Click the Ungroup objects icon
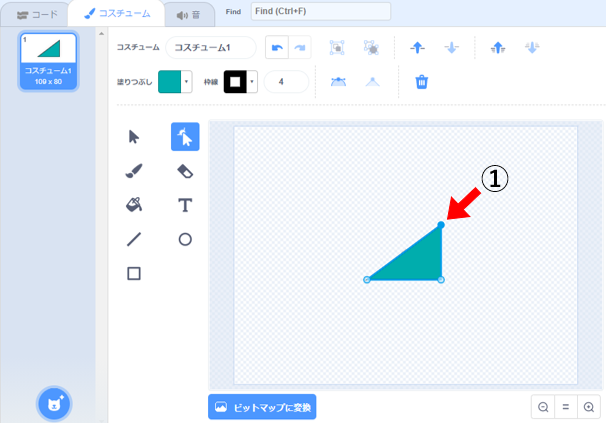Image resolution: width=606 pixels, height=423 pixels. tap(371, 48)
